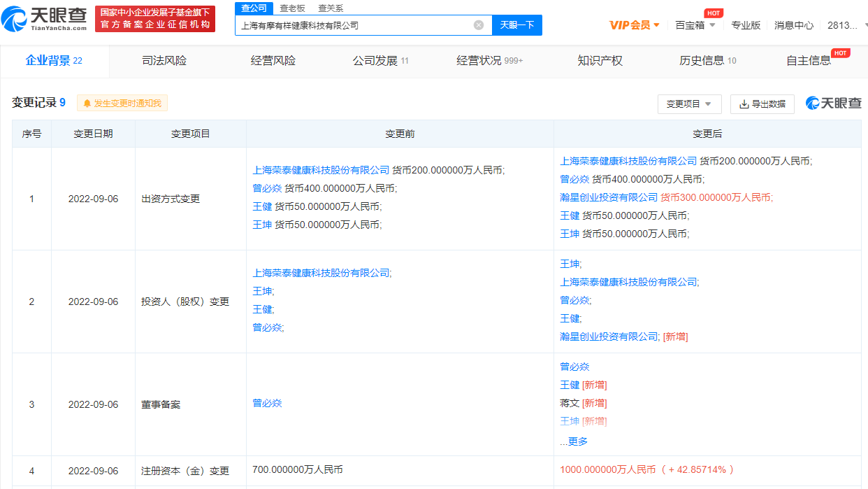
Task: Open 消息中心 in the header
Action: coord(794,25)
